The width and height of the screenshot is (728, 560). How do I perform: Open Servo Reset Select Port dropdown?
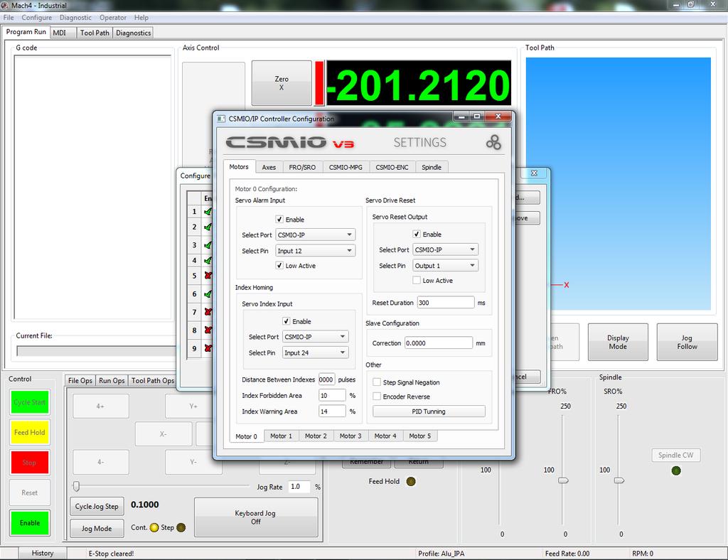[445, 249]
